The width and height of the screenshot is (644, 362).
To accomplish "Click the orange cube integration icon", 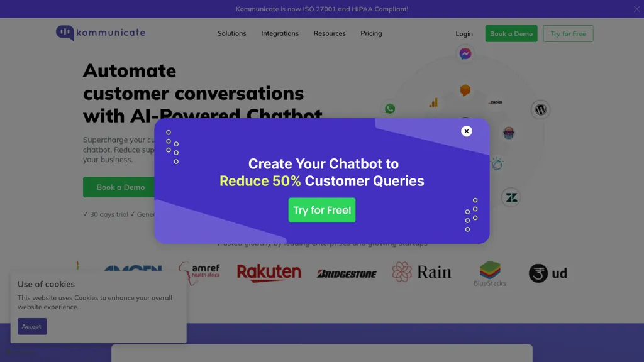I will 464,90.
